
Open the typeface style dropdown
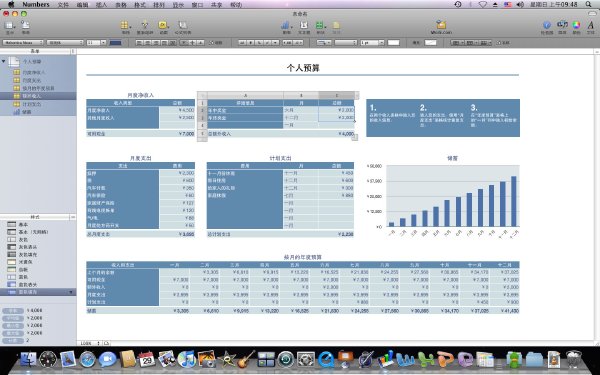coord(65,43)
